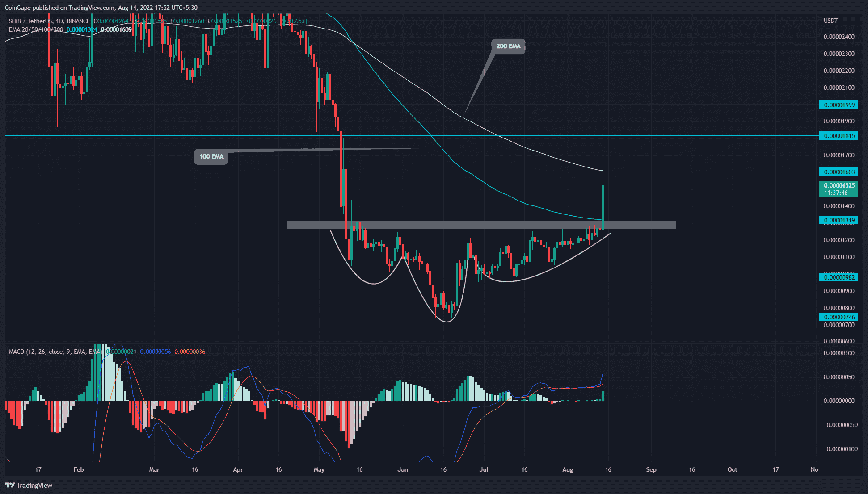868x494 pixels.
Task: Click the MACD signal value 0.00000036
Action: pyautogui.click(x=190, y=352)
